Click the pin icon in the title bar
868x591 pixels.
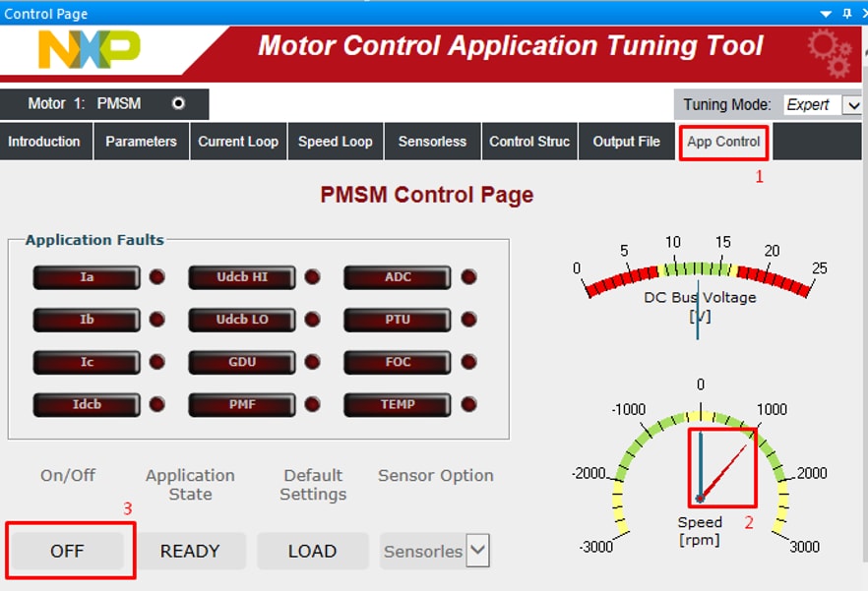click(x=846, y=13)
